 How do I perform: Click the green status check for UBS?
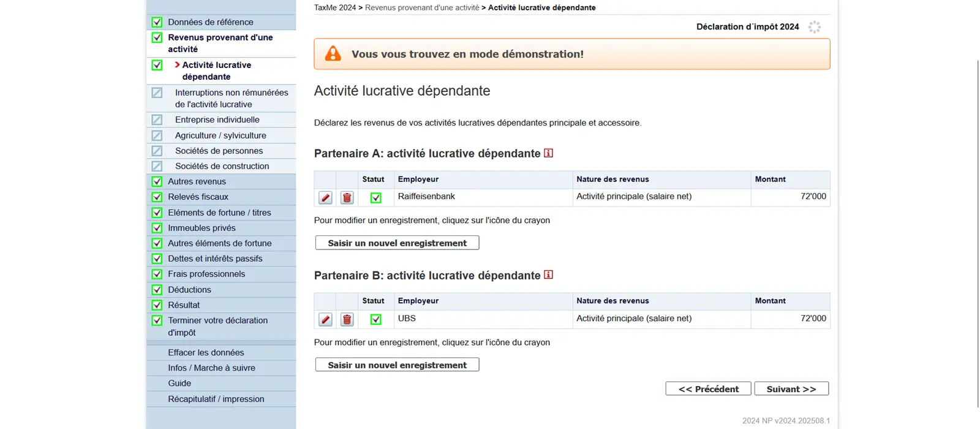coord(375,319)
